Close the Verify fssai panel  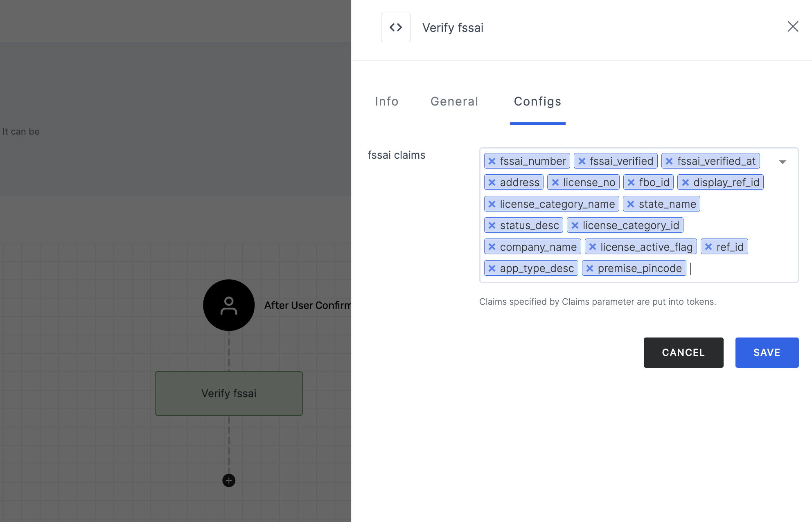(793, 27)
